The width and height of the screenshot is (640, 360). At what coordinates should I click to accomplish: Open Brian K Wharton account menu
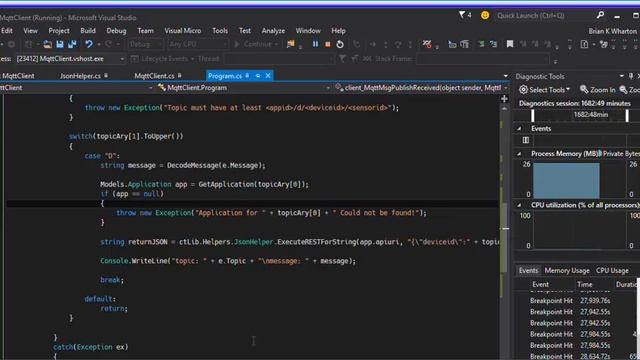[x=612, y=31]
